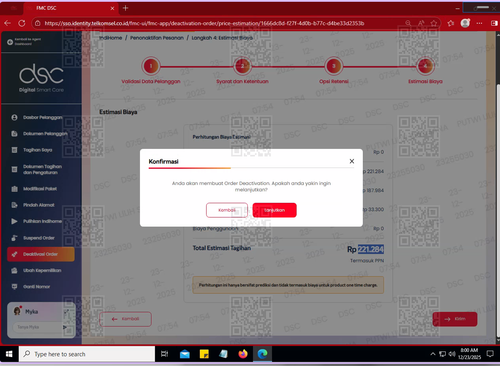Open Dasbor Pelanggan from the sidebar
500x366 pixels.
coord(42,117)
